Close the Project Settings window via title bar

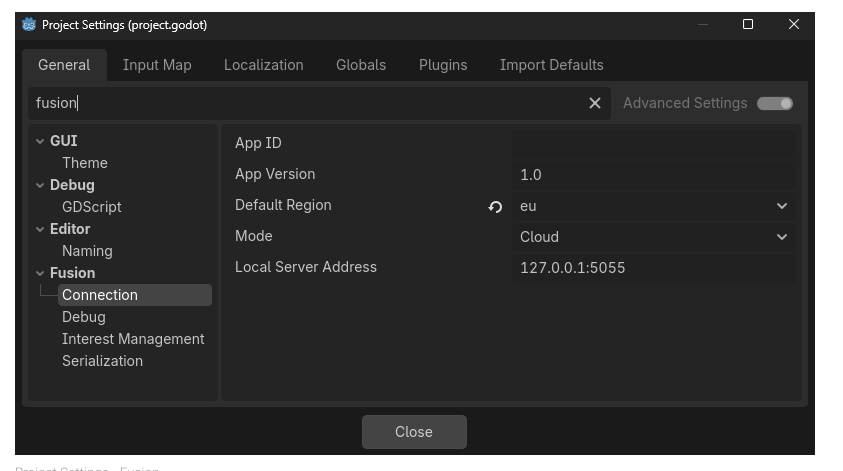point(794,24)
